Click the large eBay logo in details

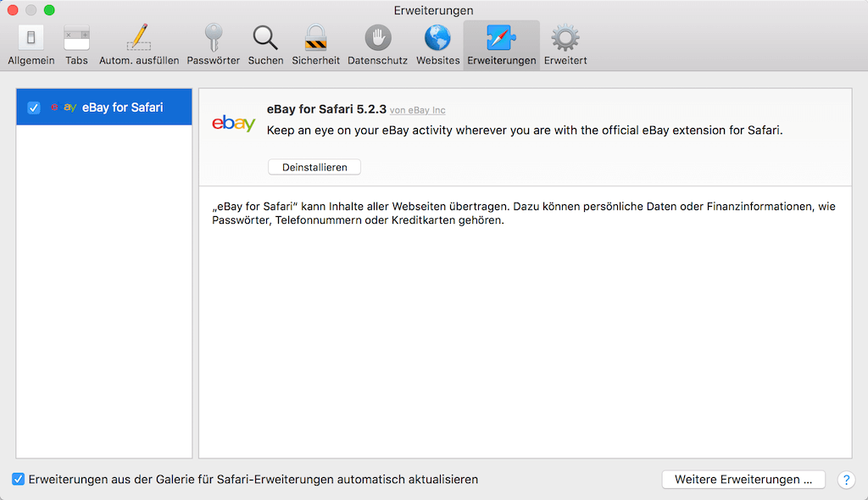[234, 123]
